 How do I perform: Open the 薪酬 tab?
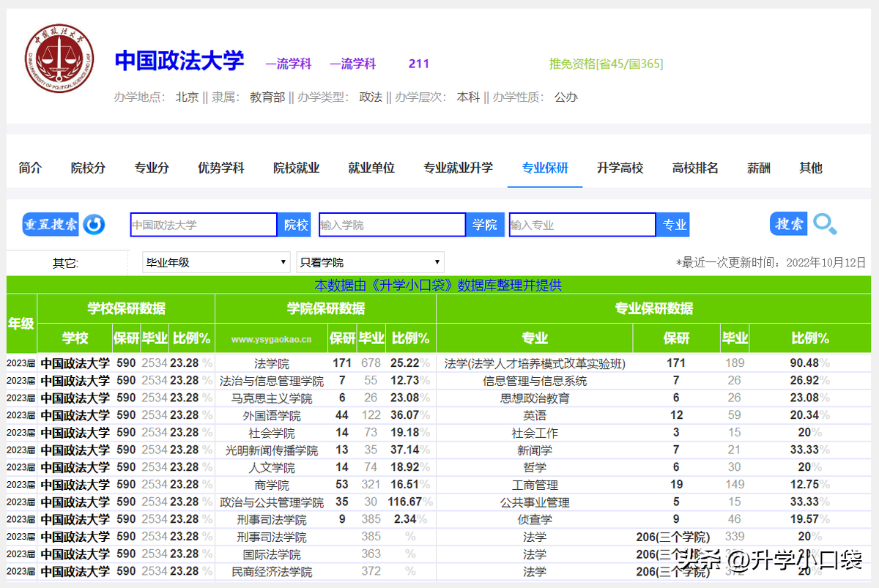click(x=759, y=168)
